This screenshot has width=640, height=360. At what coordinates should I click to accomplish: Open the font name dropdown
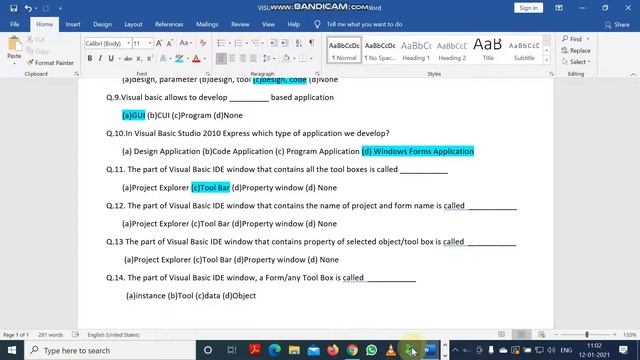[129, 43]
